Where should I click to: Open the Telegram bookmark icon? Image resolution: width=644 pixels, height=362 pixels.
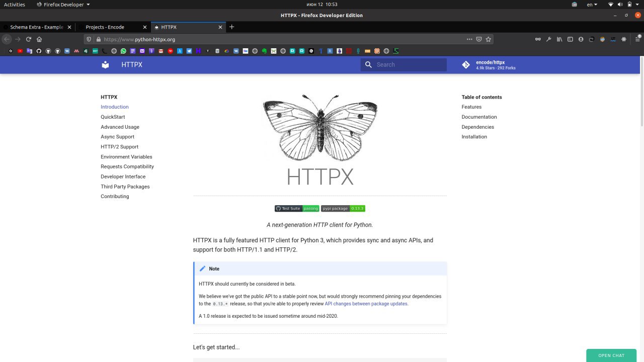pos(189,51)
